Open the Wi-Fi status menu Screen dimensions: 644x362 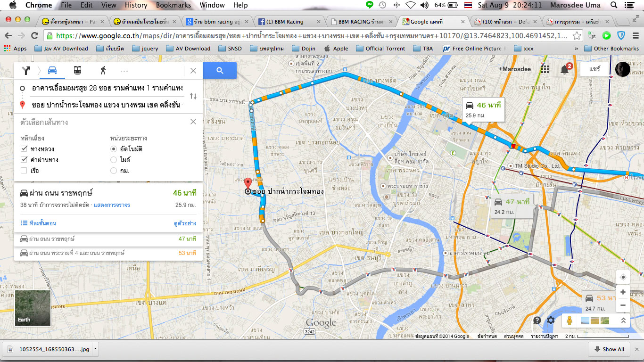[x=410, y=5]
